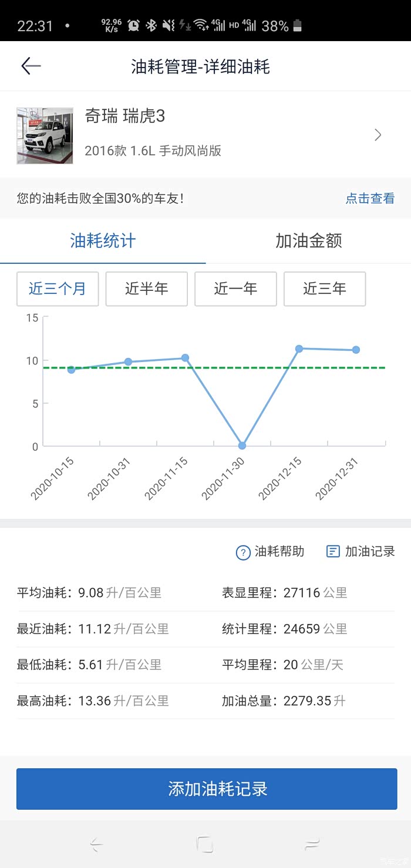The width and height of the screenshot is (411, 868).
Task: Select 近三个月 time range
Action: coord(58,289)
